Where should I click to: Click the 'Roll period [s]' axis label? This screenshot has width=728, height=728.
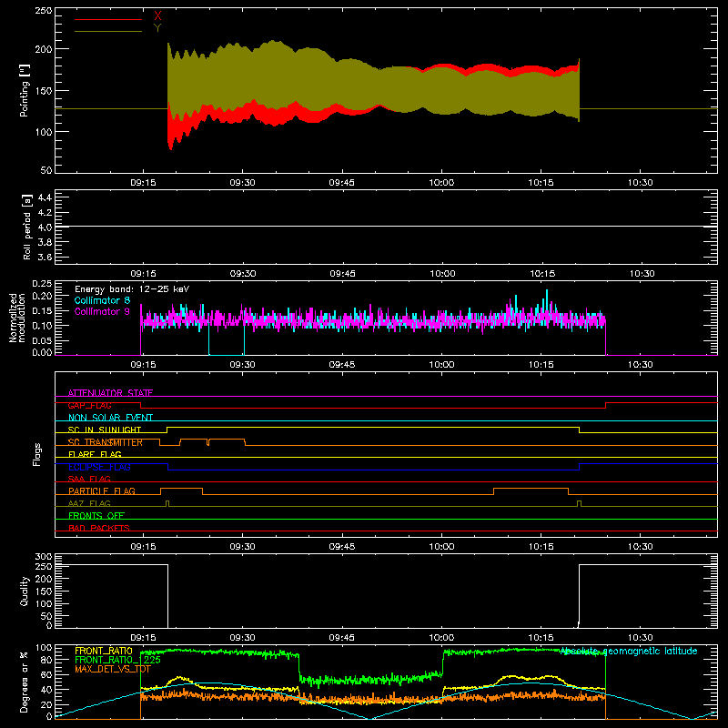tap(26, 227)
